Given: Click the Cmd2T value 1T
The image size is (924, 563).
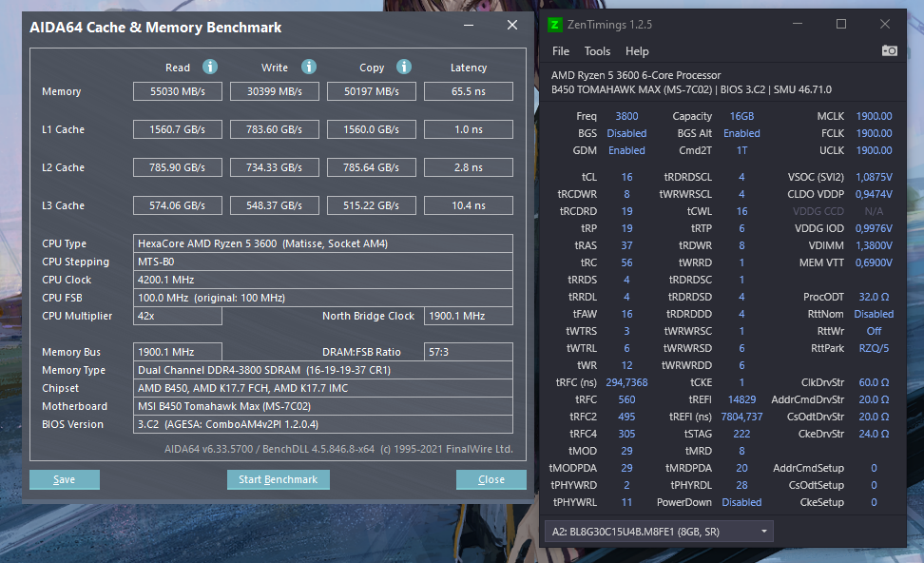Looking at the screenshot, I should [x=741, y=150].
